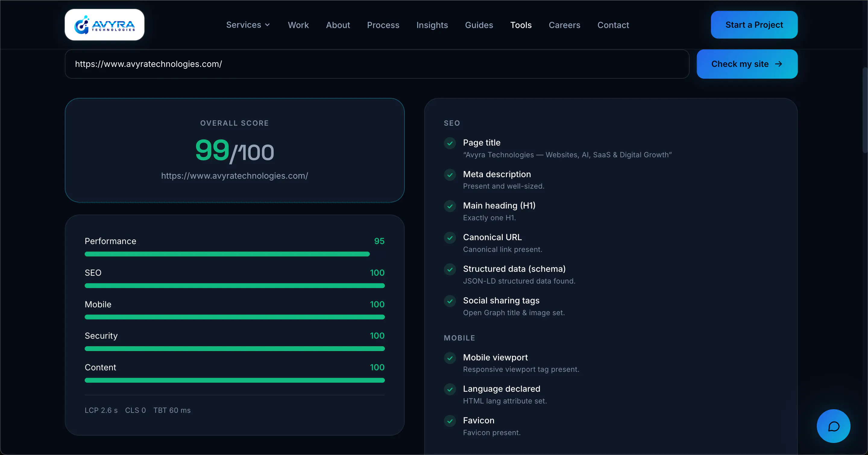This screenshot has width=868, height=455.
Task: Click the green checkmark beside Page title
Action: (450, 143)
